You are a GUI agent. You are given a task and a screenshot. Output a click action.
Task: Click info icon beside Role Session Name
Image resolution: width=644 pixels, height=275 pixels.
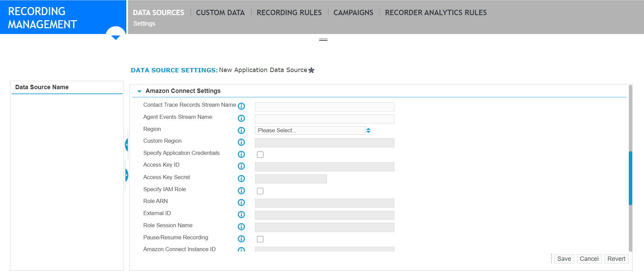click(241, 227)
